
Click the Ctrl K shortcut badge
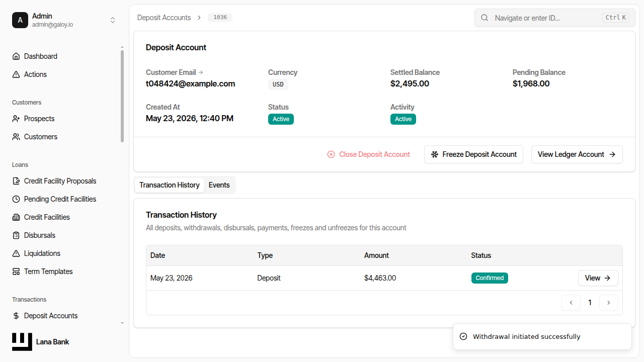[616, 18]
